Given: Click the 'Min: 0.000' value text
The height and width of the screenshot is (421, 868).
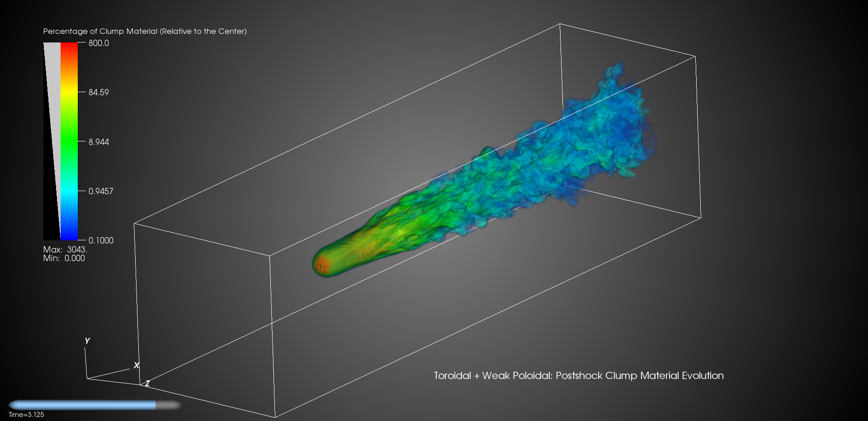Looking at the screenshot, I should pyautogui.click(x=64, y=258).
